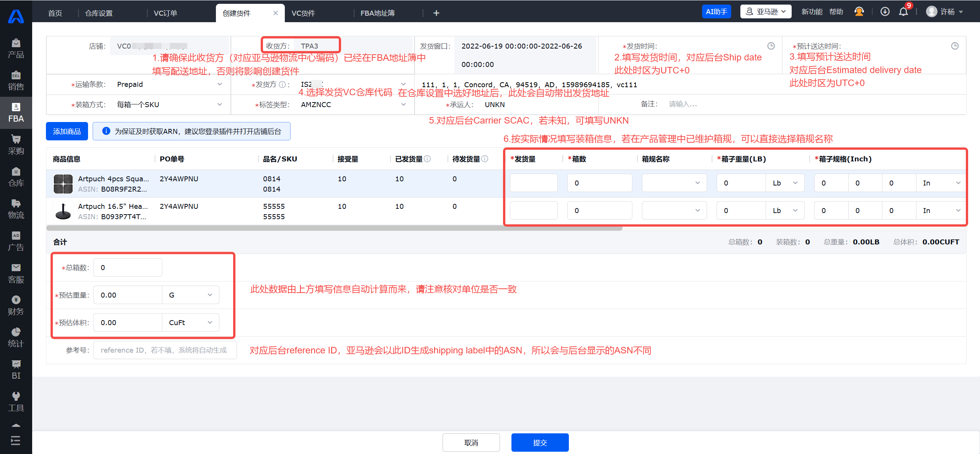Open the 亚马逊 platform selector

tap(766, 12)
